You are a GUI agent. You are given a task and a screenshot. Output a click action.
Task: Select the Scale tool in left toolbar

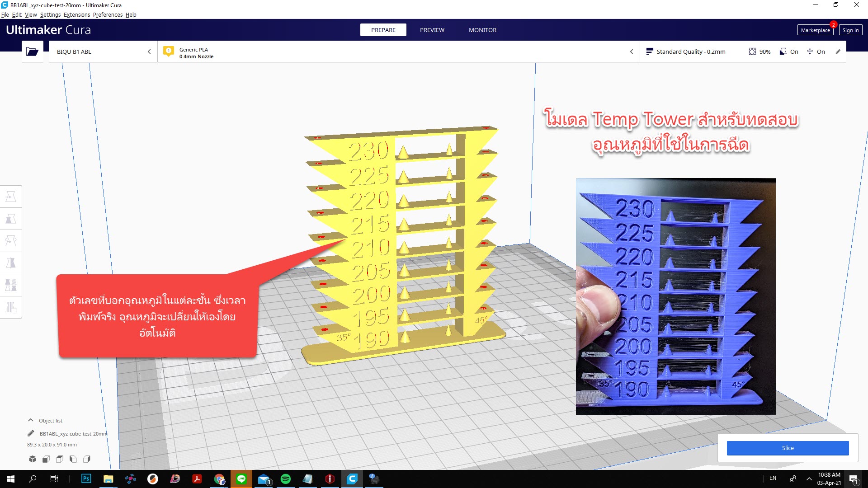point(11,219)
